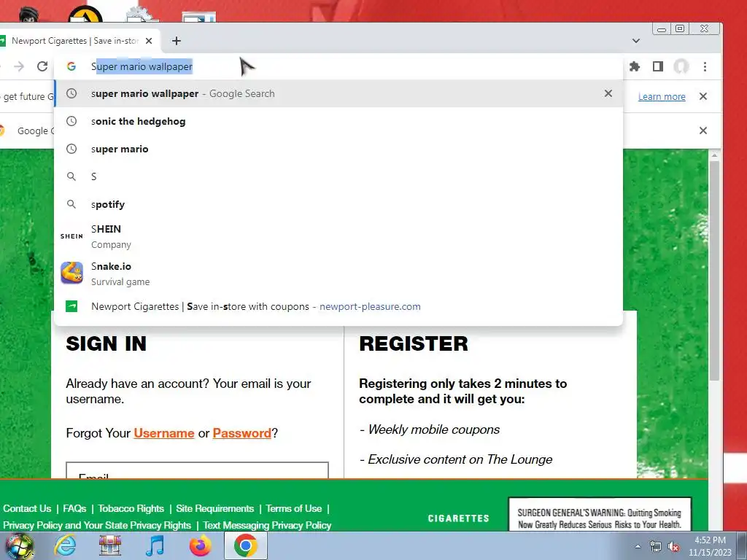Viewport: 747px width, 560px height.
Task: Click the SHEIN logo icon
Action: tap(71, 236)
